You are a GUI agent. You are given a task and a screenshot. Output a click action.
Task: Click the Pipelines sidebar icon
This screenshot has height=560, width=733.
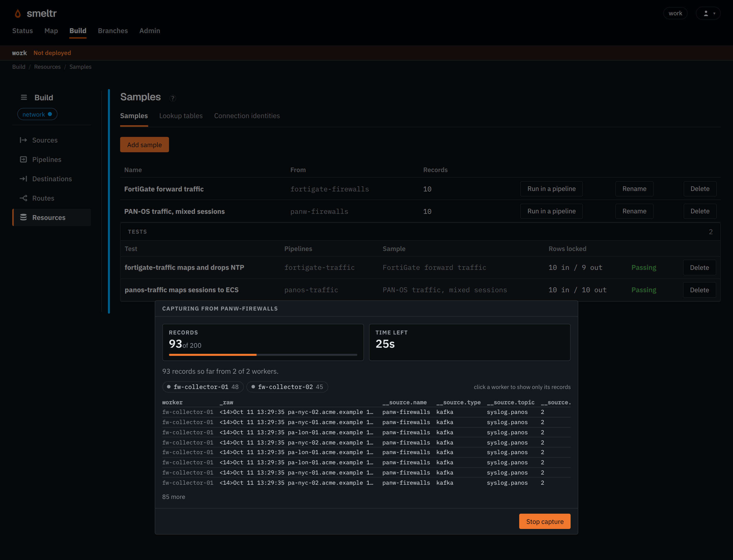coord(23,159)
